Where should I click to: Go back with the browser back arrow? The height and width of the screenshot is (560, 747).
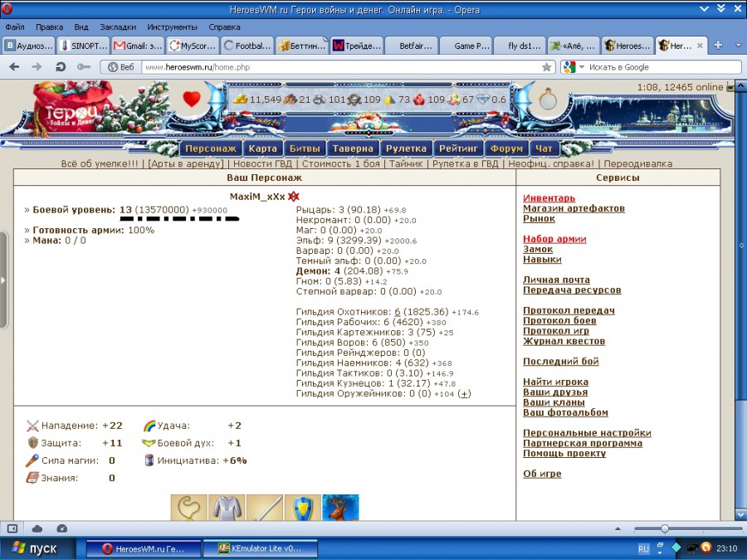coord(14,67)
